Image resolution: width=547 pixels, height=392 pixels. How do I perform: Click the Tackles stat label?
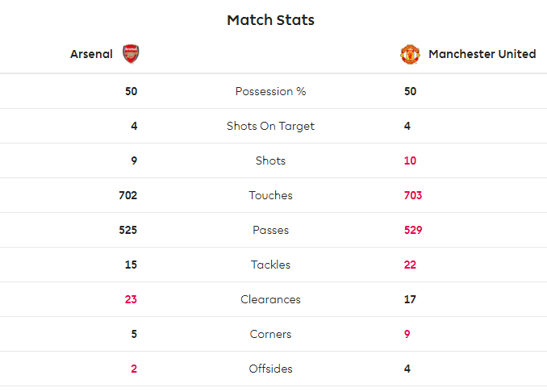coord(271,265)
